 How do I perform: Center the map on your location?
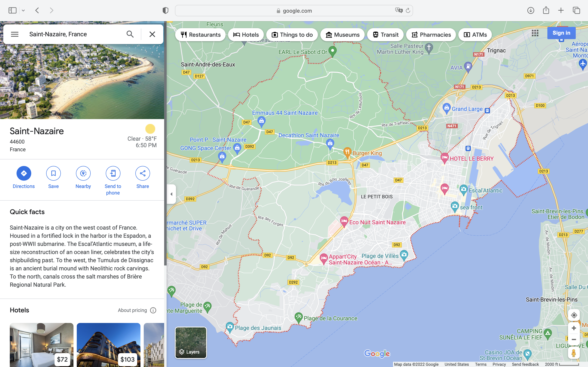coord(574,315)
